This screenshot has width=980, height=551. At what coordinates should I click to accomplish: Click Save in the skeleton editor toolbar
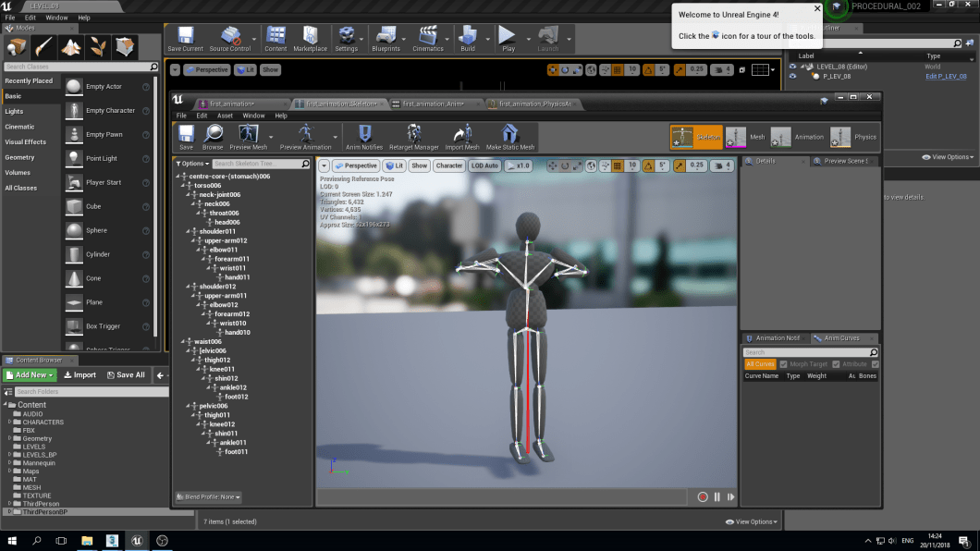click(x=186, y=137)
